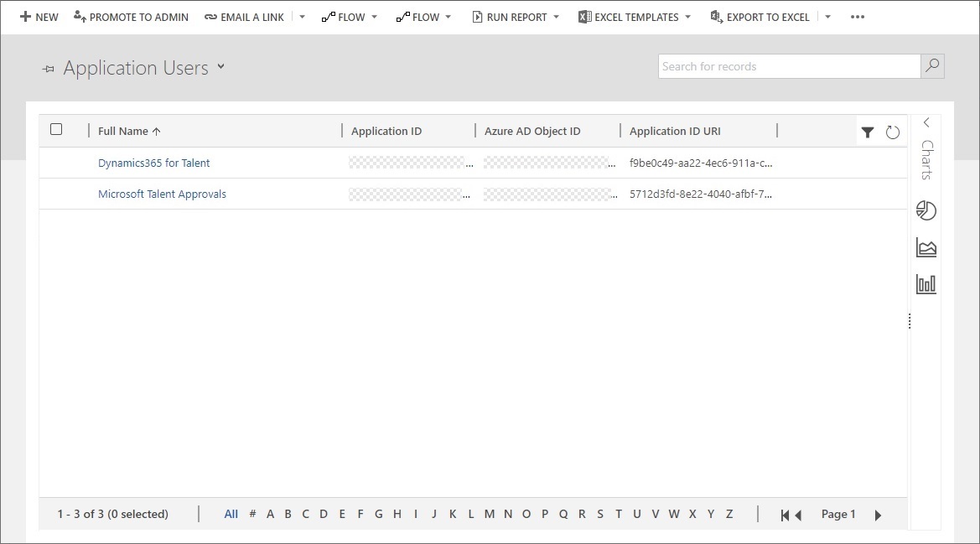
Task: Click the 1 - 3 of 3 record count
Action: [x=112, y=514]
